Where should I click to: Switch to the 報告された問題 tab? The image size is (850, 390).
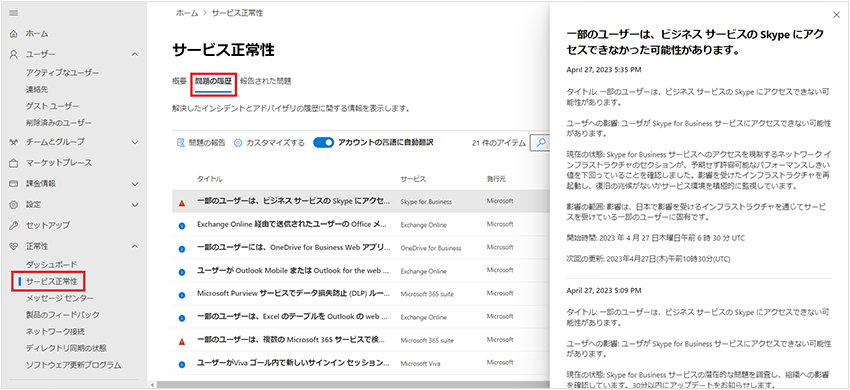(x=266, y=81)
